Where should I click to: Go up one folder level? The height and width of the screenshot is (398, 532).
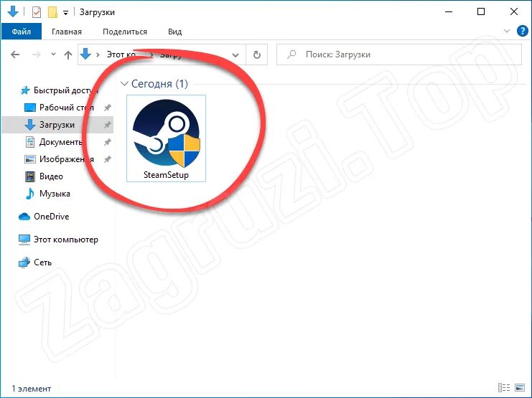click(68, 55)
